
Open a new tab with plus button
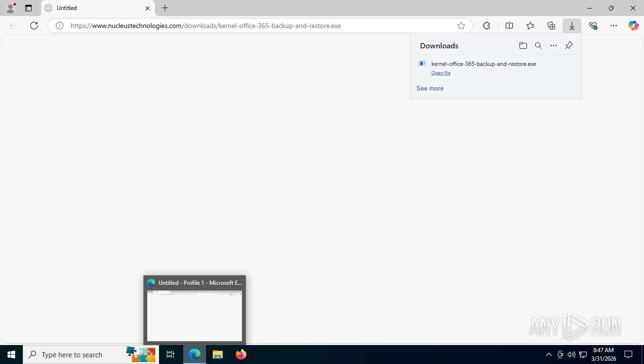click(165, 8)
